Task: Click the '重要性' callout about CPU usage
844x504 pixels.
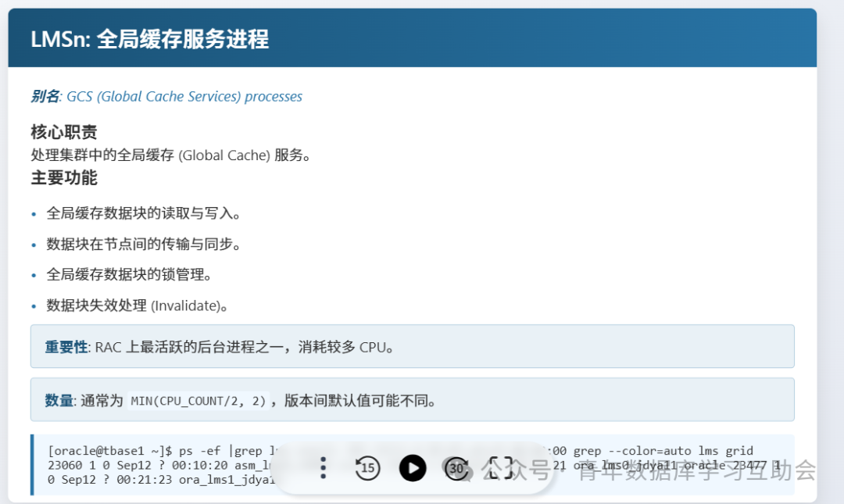Action: 413,346
